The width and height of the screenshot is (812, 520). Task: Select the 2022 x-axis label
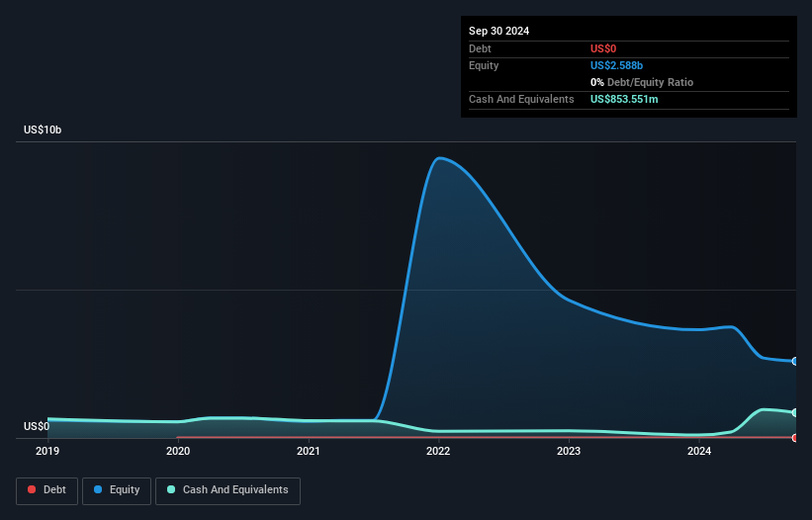tap(438, 451)
